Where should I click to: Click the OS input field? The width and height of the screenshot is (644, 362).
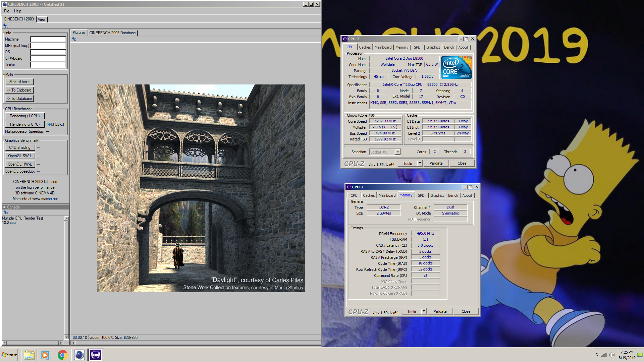[48, 52]
